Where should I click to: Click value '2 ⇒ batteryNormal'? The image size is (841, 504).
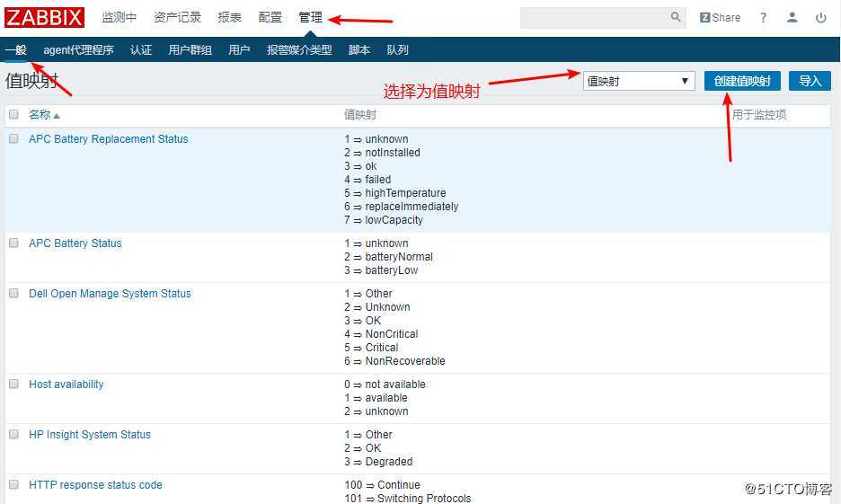coord(388,257)
